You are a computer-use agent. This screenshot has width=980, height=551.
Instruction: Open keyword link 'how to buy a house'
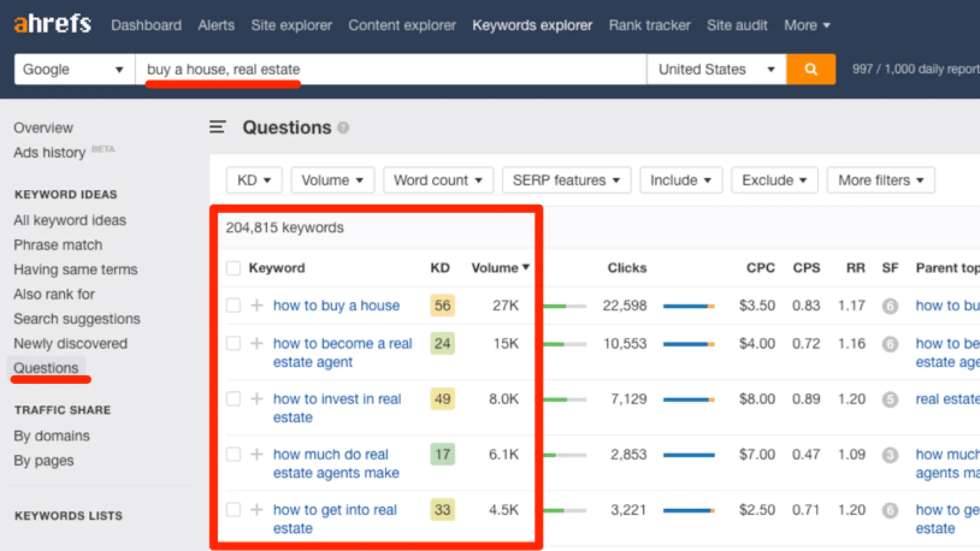pyautogui.click(x=336, y=305)
